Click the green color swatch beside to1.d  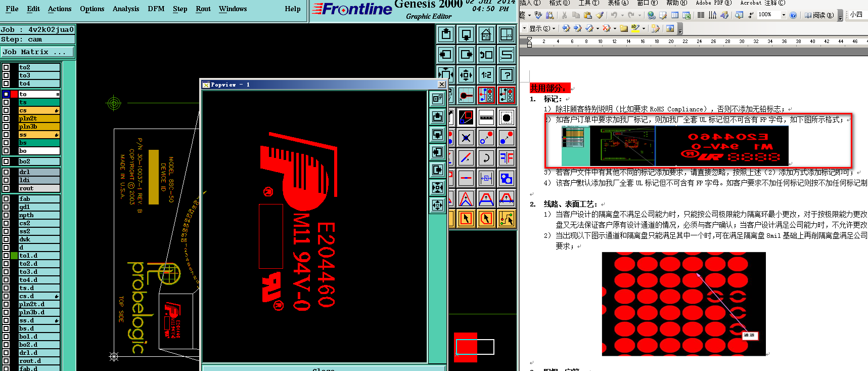click(15, 256)
